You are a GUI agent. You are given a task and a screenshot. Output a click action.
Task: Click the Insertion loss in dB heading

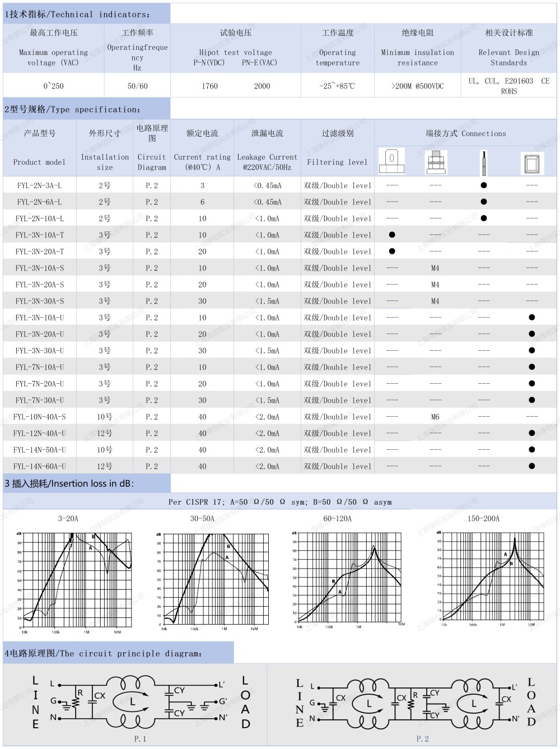coord(69,483)
